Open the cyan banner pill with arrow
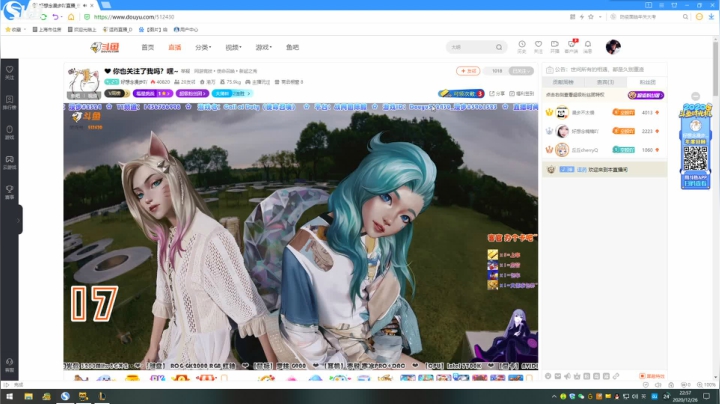Image resolution: width=720 pixels, height=404 pixels. [x=232, y=93]
